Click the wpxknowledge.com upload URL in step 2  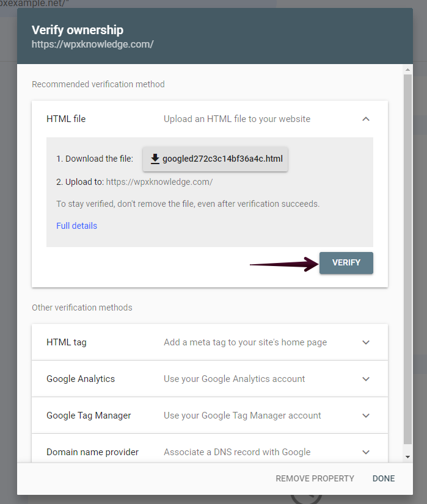click(159, 182)
